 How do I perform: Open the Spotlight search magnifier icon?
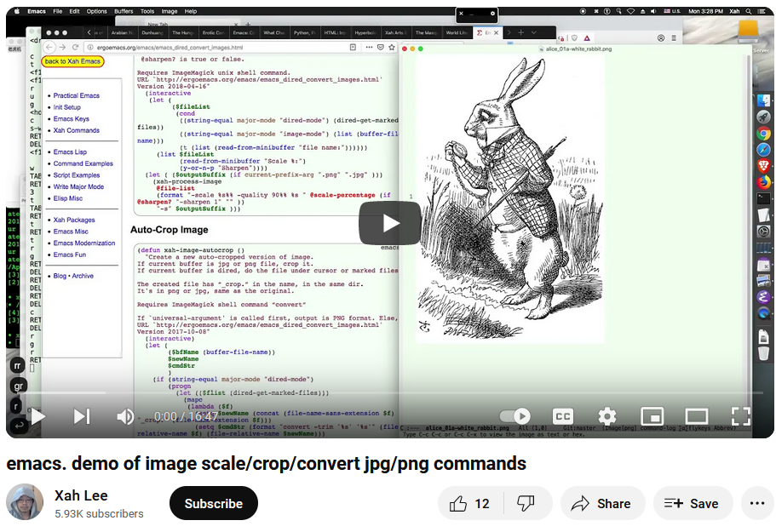[x=749, y=11]
